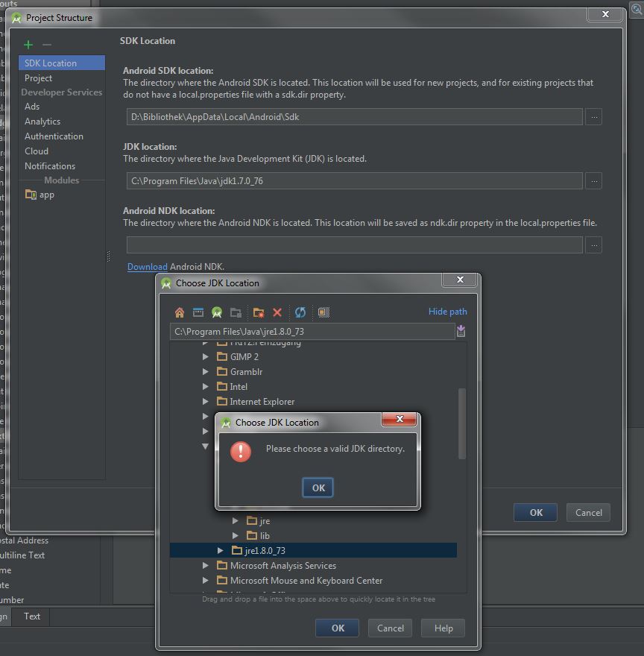The height and width of the screenshot is (656, 644).
Task: Open the Ads developer service
Action: [32, 107]
